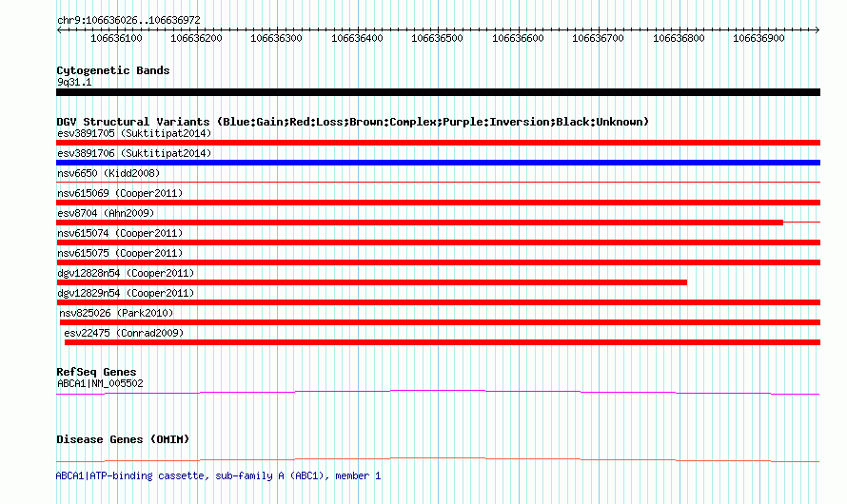Click the 9q31.1 band label
Image resolution: width=847 pixels, height=504 pixels.
pos(74,82)
